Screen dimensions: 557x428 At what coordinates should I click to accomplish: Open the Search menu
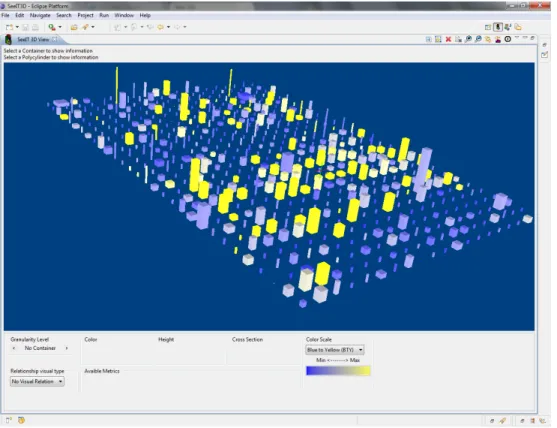[64, 15]
